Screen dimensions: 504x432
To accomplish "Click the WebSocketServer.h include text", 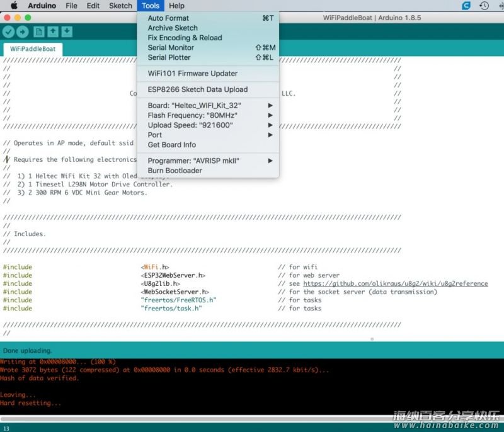I will tap(175, 292).
